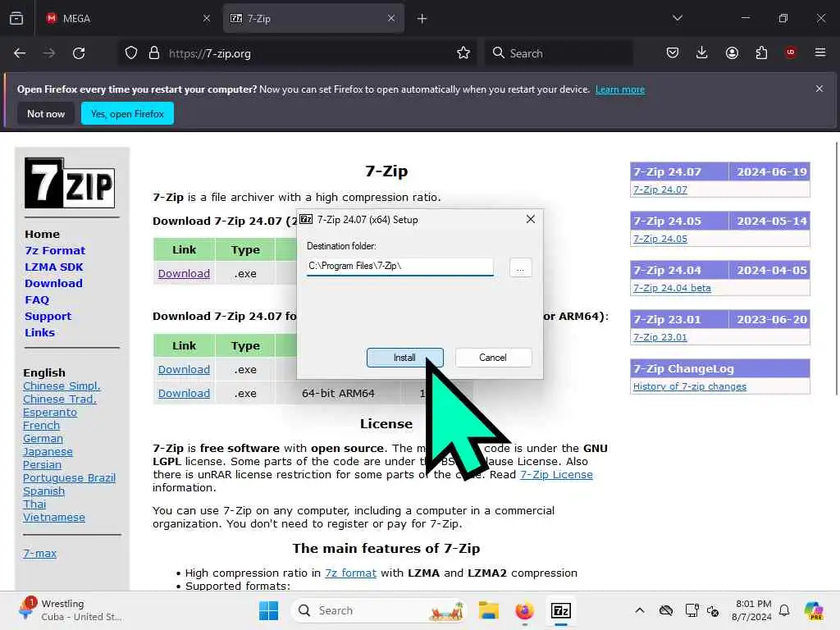
Task: Open the Firefox hamburger menu
Action: click(820, 52)
